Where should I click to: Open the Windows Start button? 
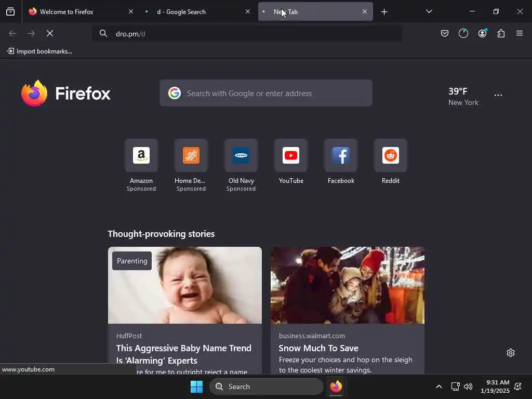[x=196, y=387]
